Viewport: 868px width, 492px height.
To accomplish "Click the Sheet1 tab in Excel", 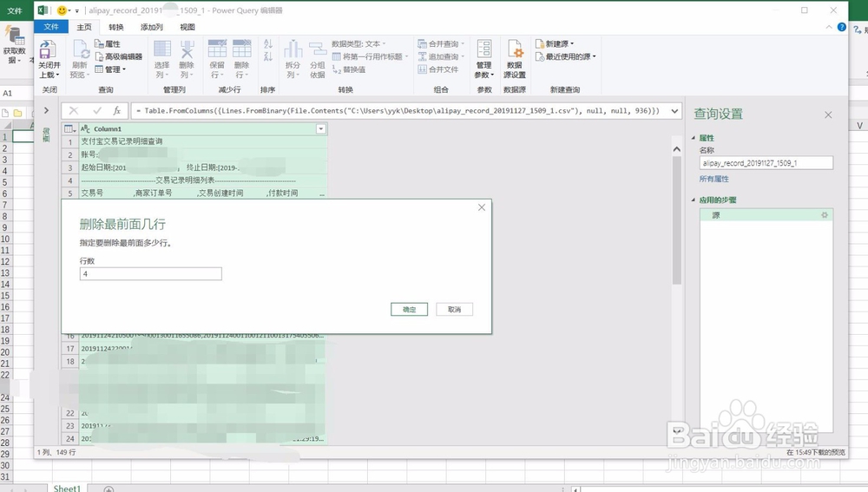I will pyautogui.click(x=67, y=489).
